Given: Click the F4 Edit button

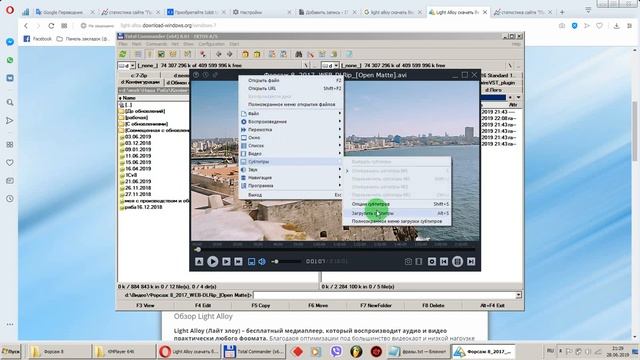Looking at the screenshot, I should tap(203, 305).
